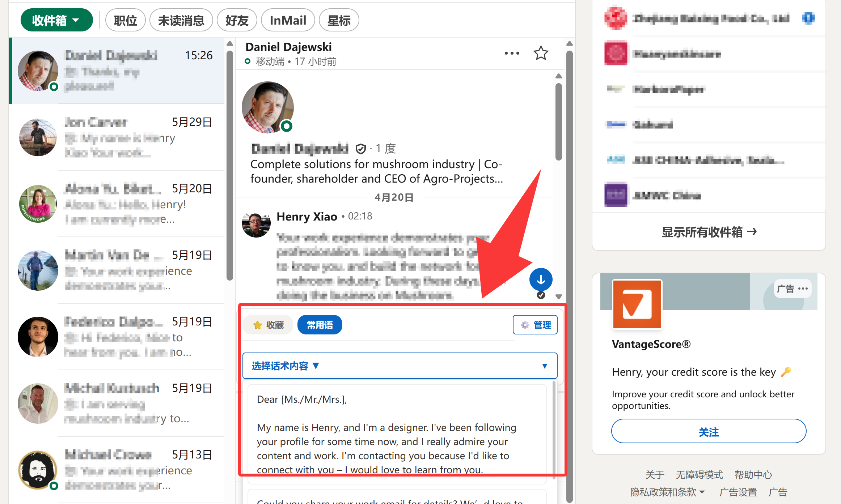Filter messages by InMail

point(288,20)
